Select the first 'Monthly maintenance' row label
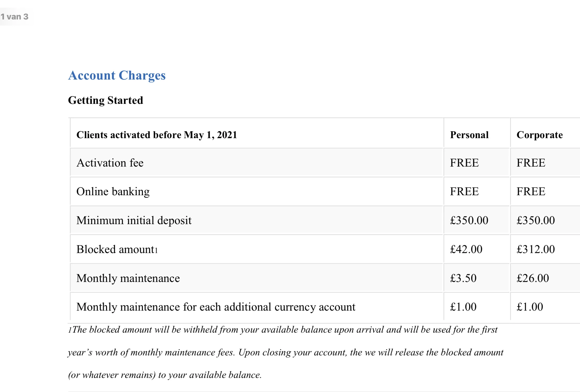This screenshot has width=580, height=392. click(128, 278)
